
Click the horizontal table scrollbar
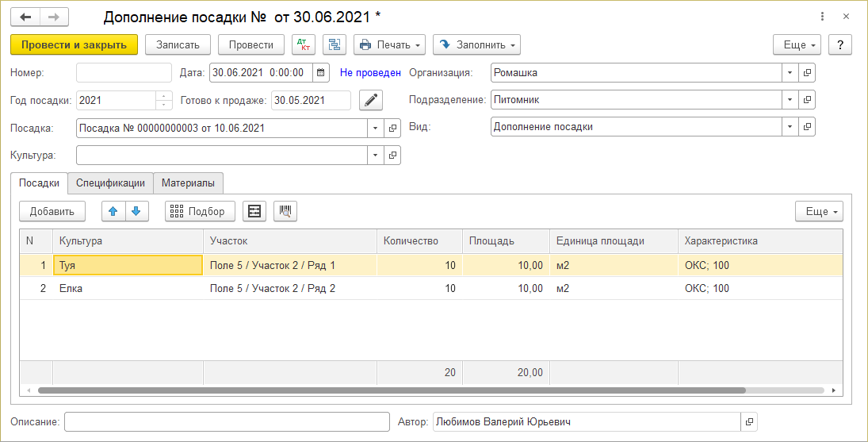[x=392, y=390]
